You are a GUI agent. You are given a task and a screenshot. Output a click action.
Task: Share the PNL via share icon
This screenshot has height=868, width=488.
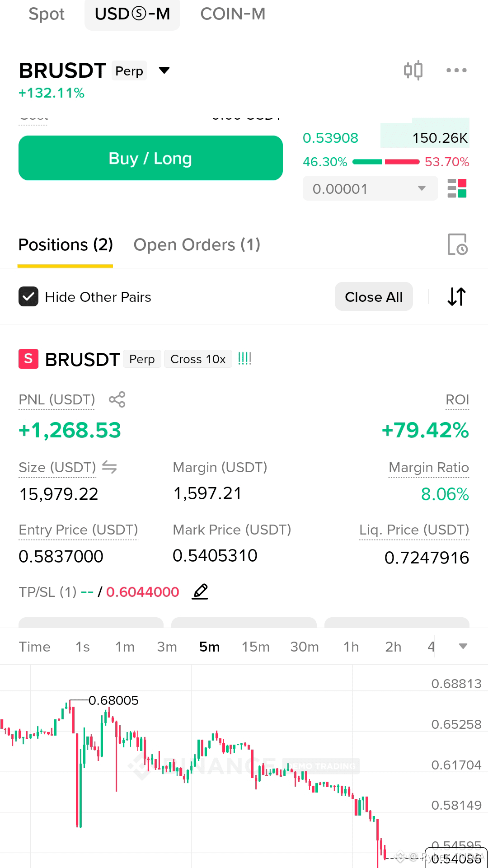117,399
